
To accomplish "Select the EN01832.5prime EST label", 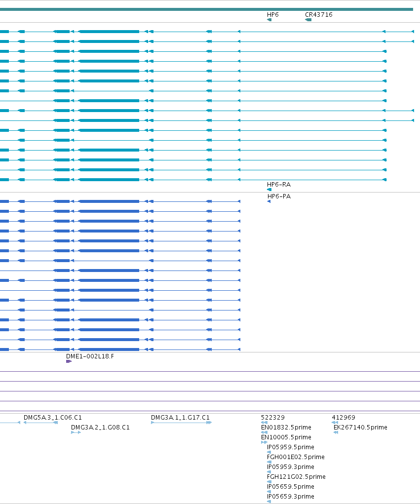I will [x=286, y=427].
